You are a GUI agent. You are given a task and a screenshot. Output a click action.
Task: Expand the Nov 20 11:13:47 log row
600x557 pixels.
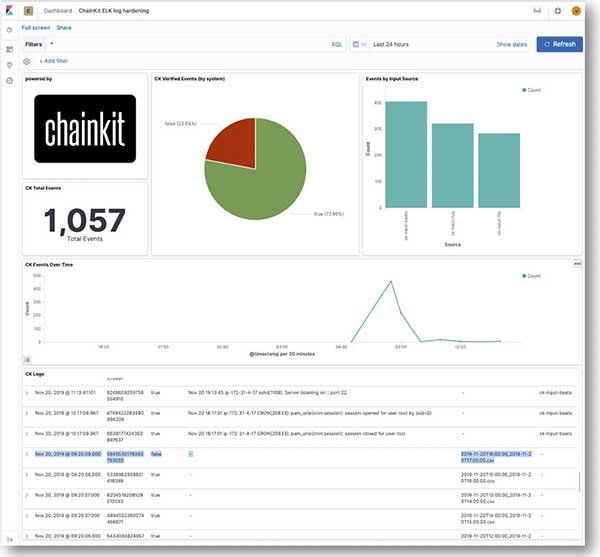(x=27, y=394)
